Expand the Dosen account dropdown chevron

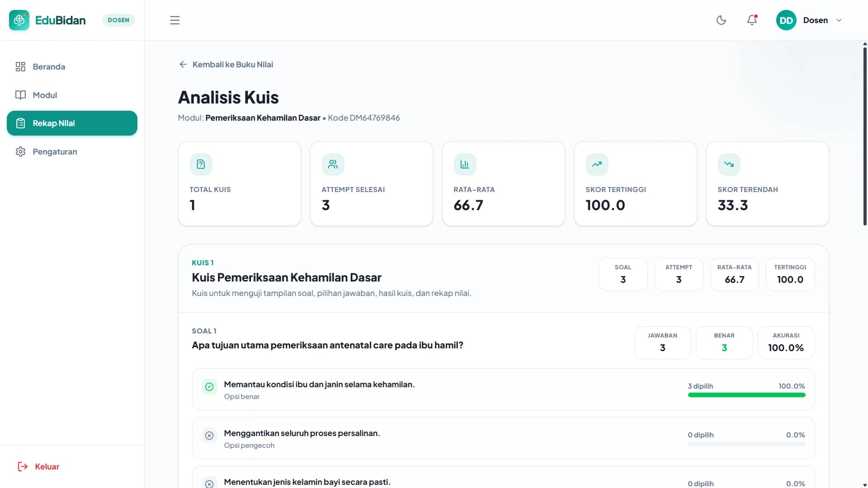pos(839,20)
